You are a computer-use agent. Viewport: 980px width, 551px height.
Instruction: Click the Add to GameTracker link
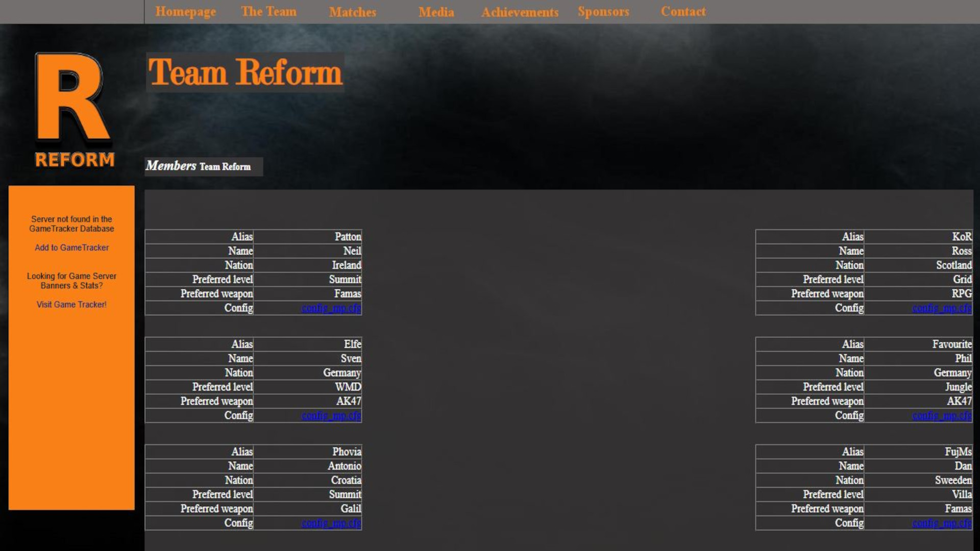point(71,247)
